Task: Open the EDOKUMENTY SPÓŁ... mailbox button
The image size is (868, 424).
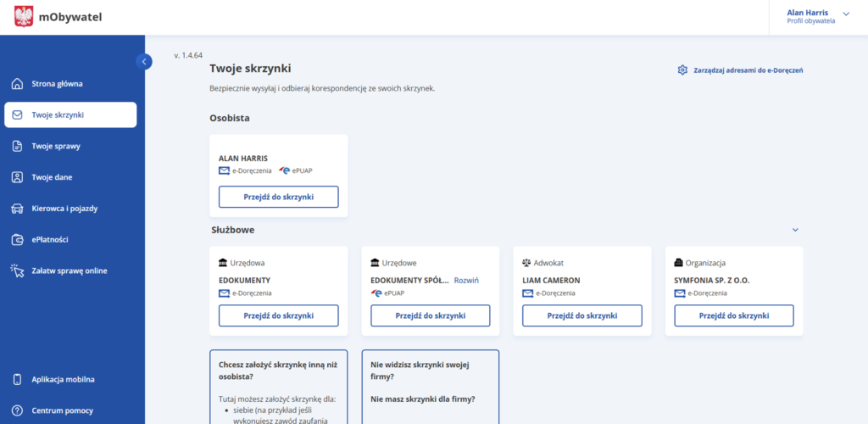Action: [x=430, y=315]
